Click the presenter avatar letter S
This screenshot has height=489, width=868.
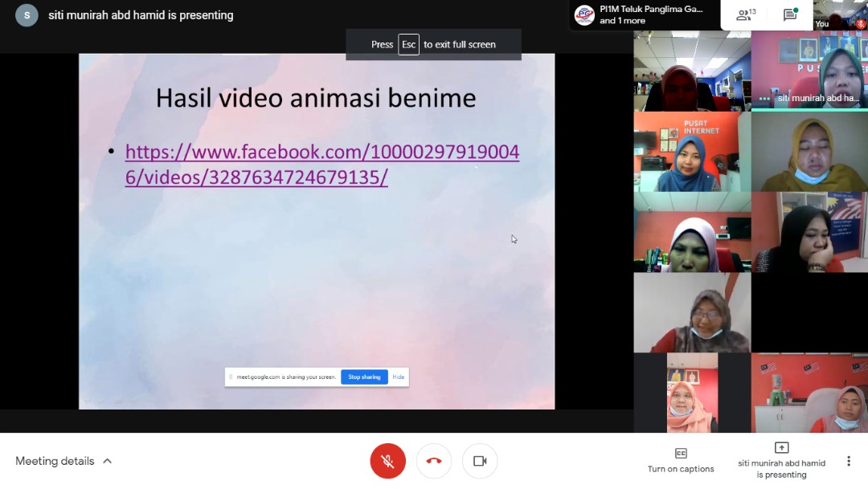pyautogui.click(x=27, y=15)
